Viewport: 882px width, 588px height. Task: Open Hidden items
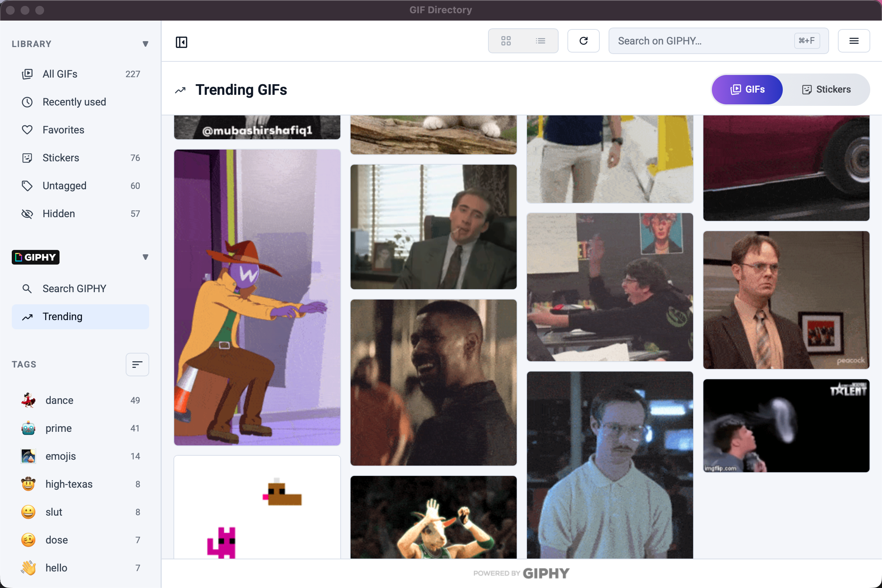80,214
